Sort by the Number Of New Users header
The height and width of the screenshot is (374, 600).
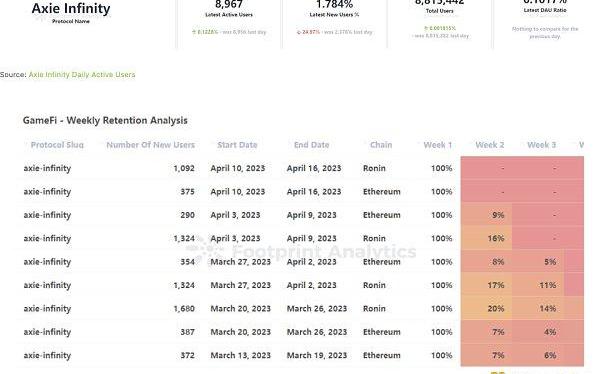[x=150, y=145]
